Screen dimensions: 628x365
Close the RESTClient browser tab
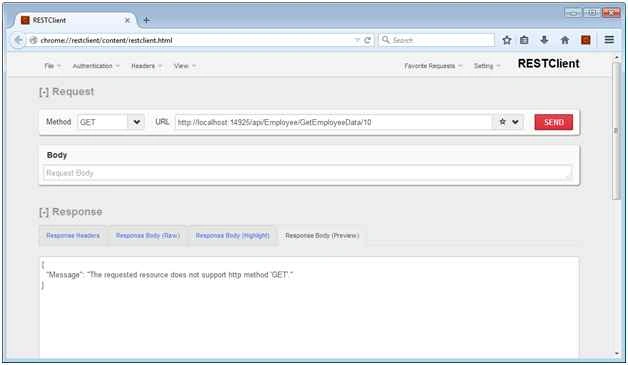127,20
